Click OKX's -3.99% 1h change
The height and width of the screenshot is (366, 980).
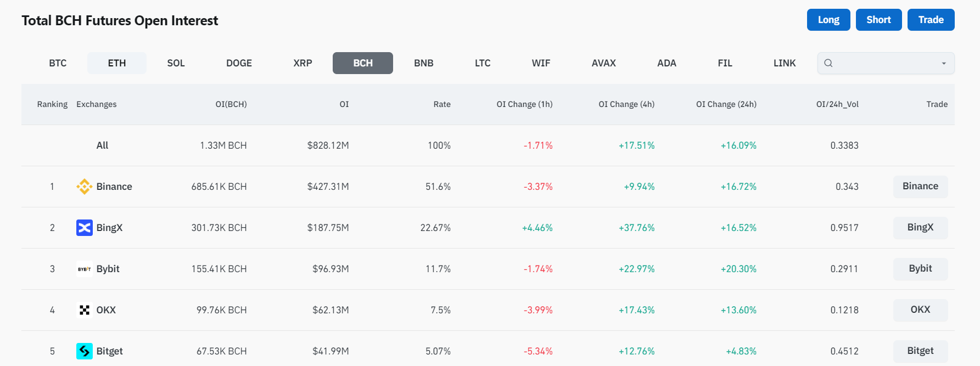click(x=538, y=310)
